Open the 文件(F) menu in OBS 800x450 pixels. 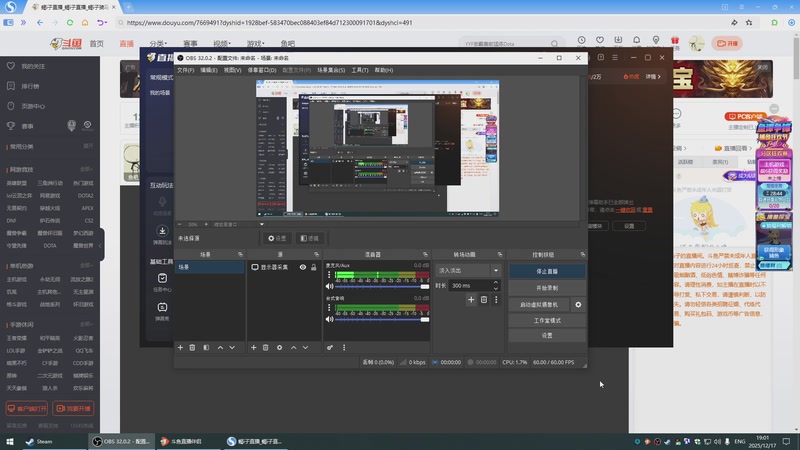185,70
